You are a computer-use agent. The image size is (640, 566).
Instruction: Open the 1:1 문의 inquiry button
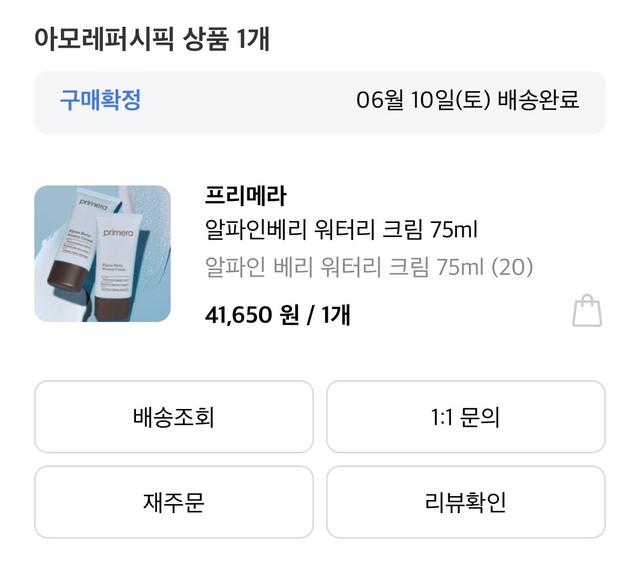[465, 416]
